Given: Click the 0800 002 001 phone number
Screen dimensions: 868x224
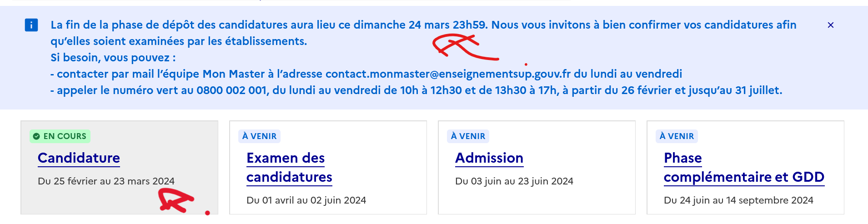Looking at the screenshot, I should pyautogui.click(x=231, y=90).
